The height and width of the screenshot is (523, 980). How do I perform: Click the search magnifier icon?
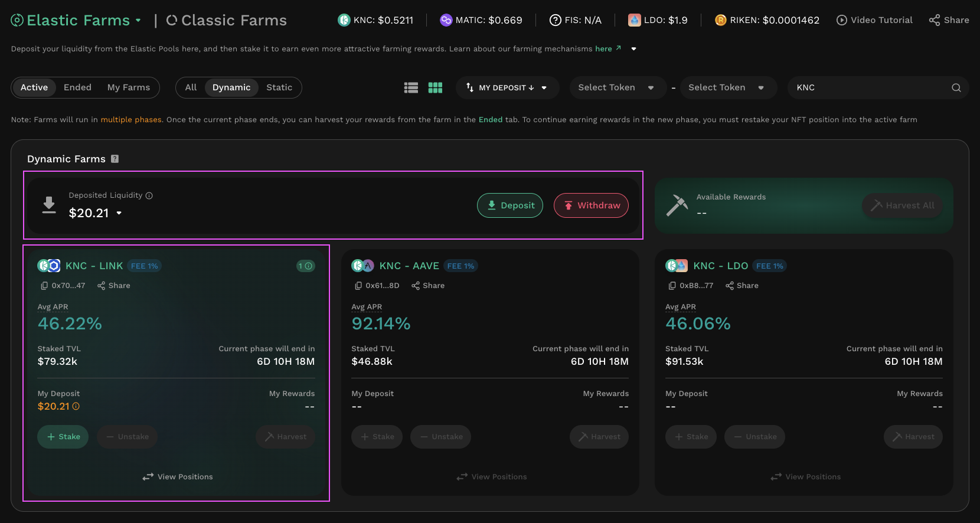(x=956, y=88)
